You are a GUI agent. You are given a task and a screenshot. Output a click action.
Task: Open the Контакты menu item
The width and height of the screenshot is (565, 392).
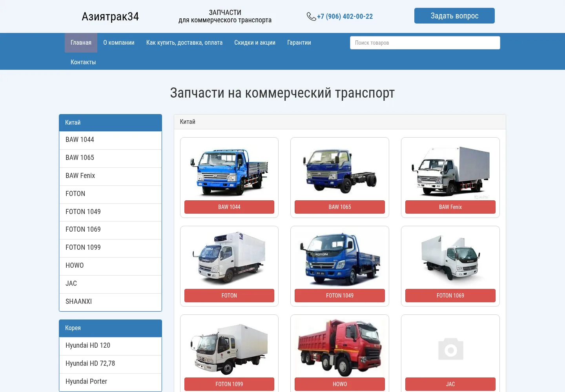(x=83, y=62)
